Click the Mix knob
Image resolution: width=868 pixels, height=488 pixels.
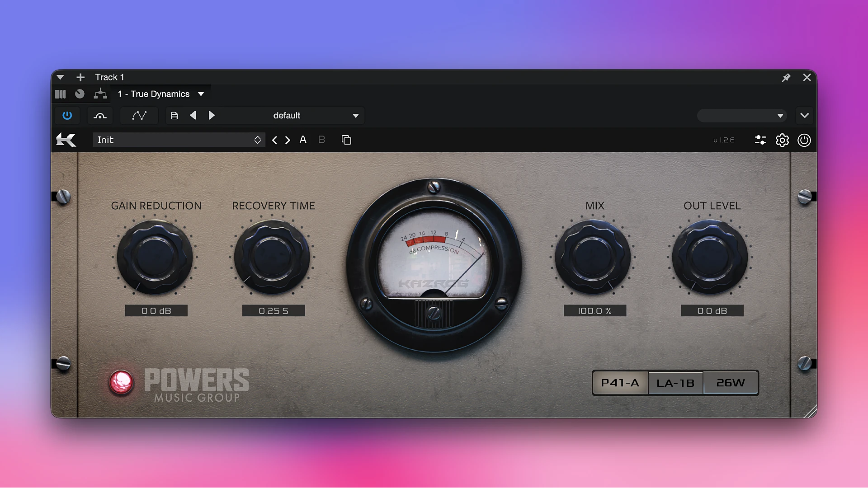593,257
